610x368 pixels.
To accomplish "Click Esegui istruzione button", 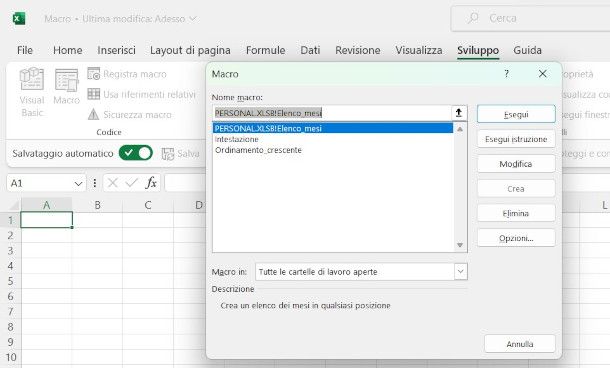I will coord(516,139).
